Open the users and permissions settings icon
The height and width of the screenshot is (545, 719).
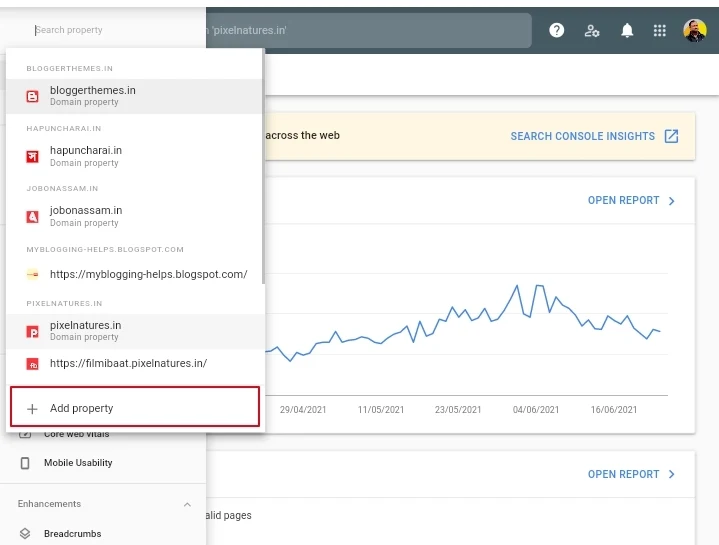pos(592,31)
